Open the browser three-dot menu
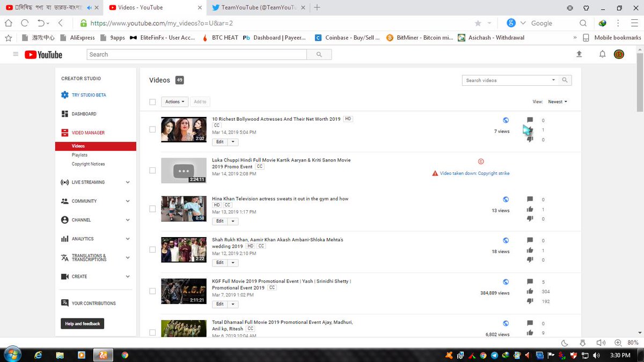Viewport: 644px width, 362px height. coord(619,23)
